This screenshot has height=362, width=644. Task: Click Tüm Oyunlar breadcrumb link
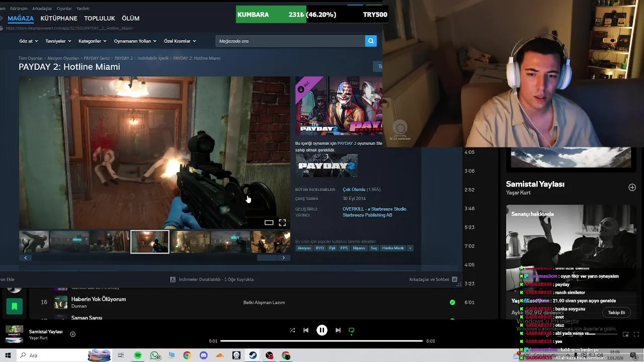click(31, 58)
